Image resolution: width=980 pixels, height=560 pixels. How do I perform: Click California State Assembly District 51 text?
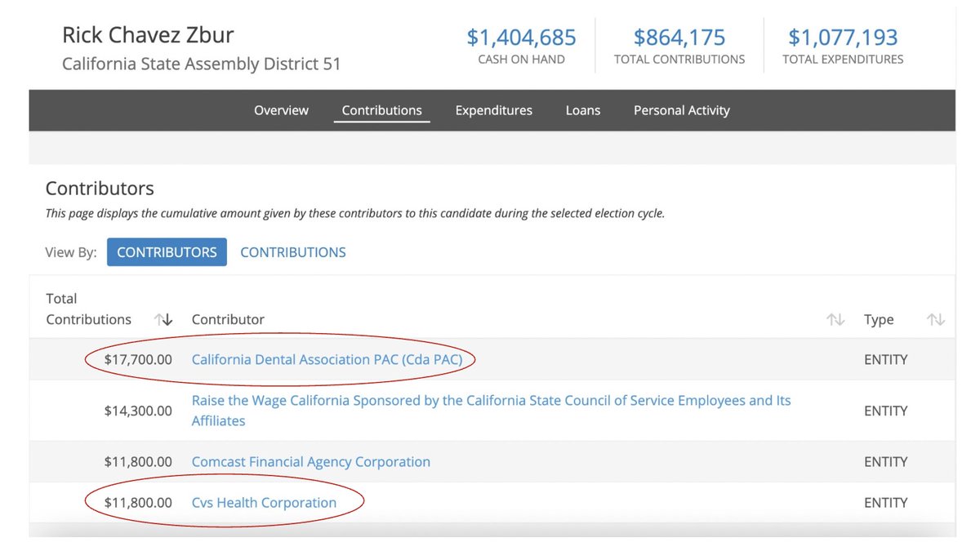[201, 64]
